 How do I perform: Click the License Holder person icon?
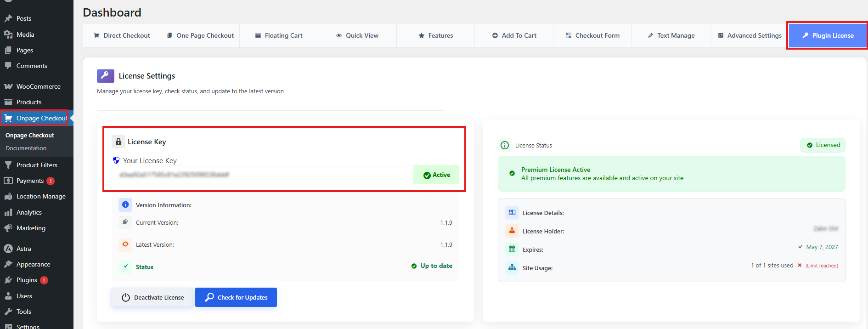point(512,231)
